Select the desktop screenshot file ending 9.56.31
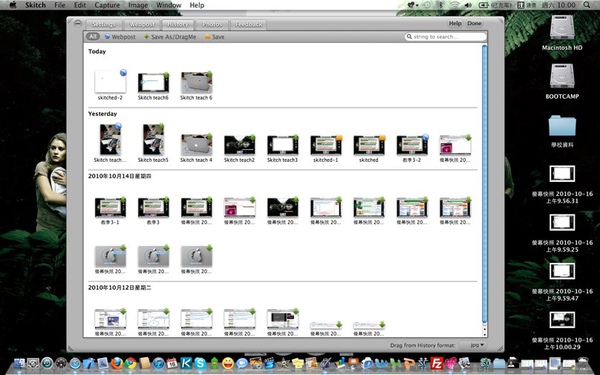Viewport: 600px width, 375px height. (x=562, y=174)
